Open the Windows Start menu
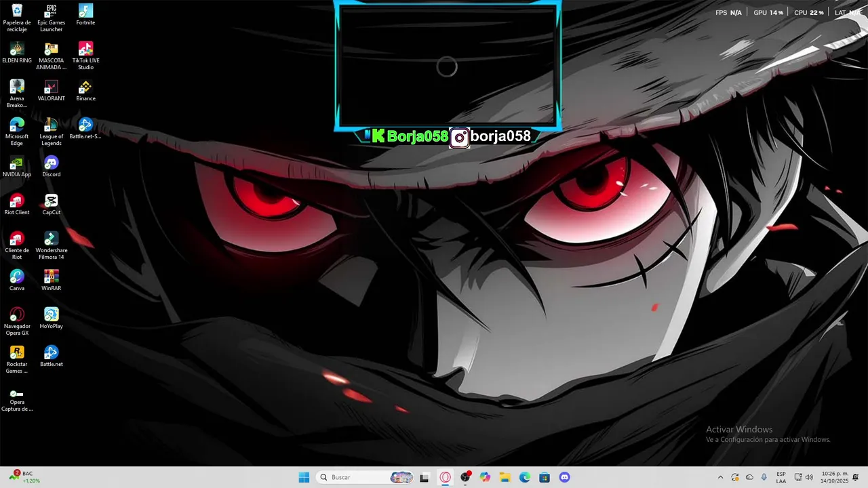The height and width of the screenshot is (488, 868). [304, 477]
